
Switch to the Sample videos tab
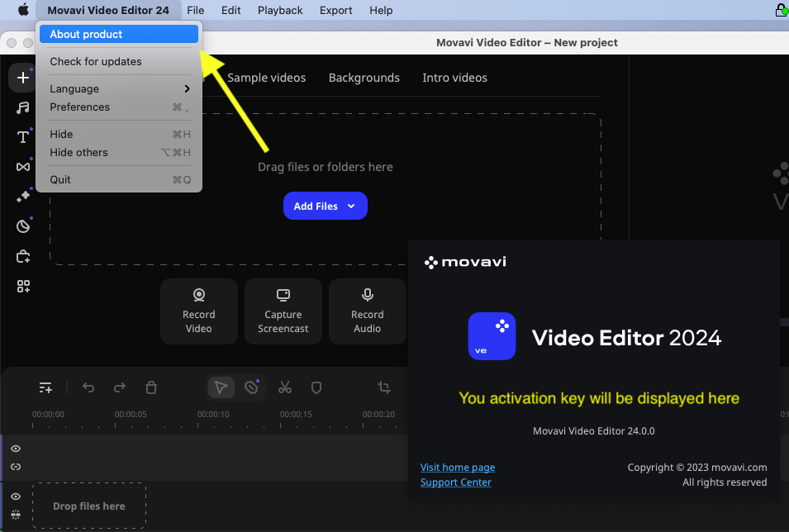tap(266, 78)
